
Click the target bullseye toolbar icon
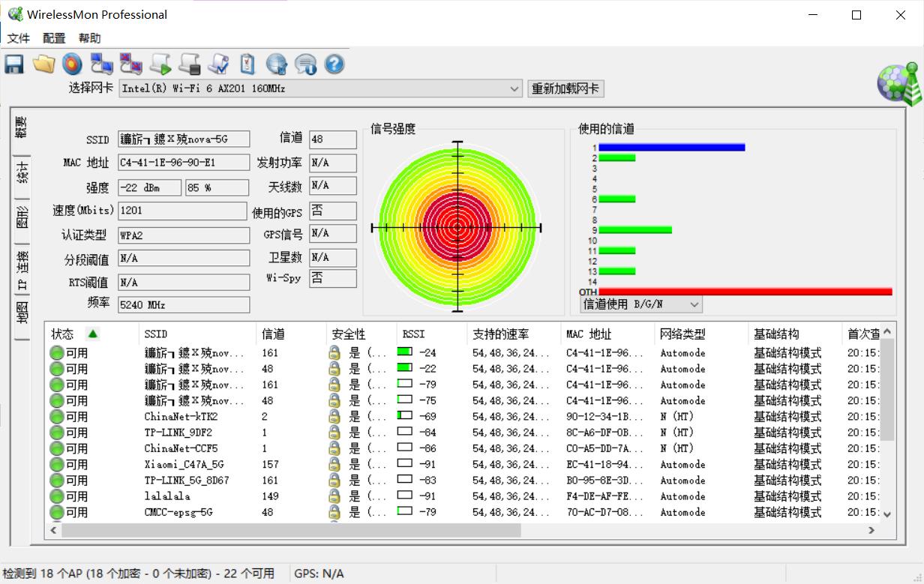pos(72,64)
